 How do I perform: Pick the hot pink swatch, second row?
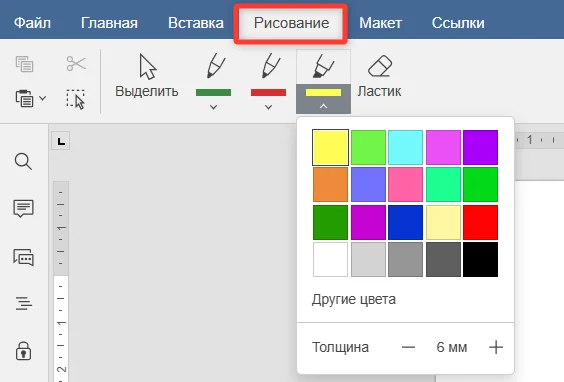(405, 185)
